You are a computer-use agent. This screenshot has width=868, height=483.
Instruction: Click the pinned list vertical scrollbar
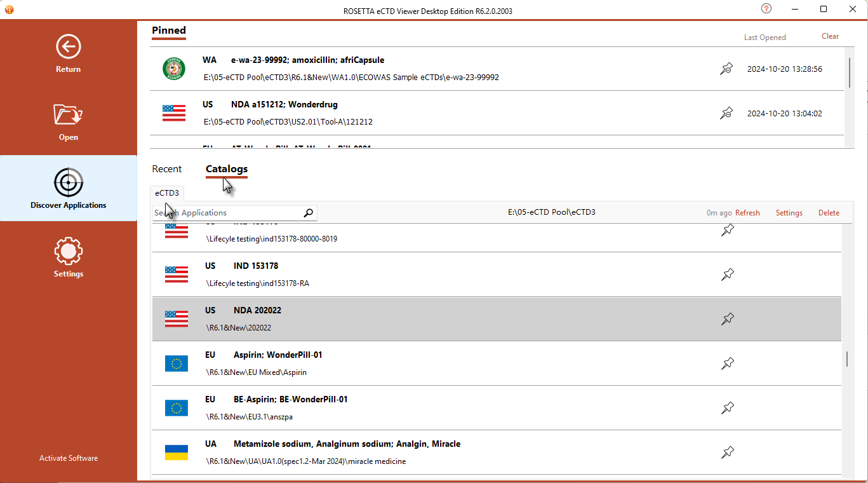tap(848, 72)
